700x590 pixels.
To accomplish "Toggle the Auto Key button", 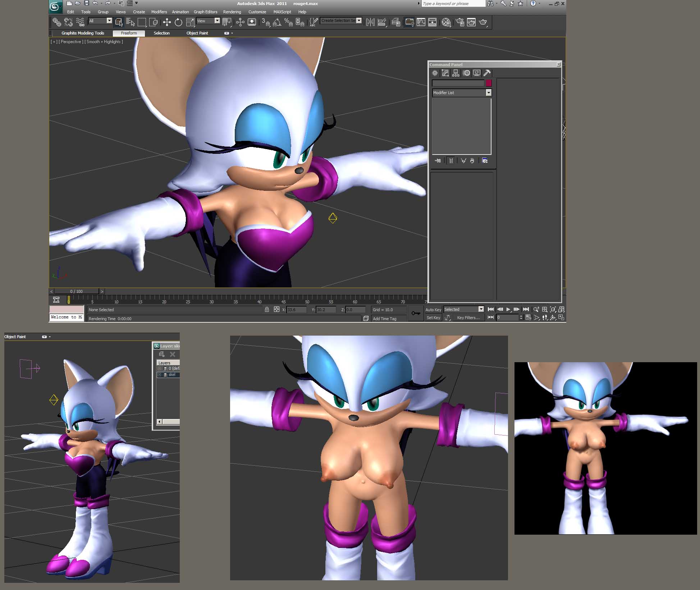I will point(433,309).
